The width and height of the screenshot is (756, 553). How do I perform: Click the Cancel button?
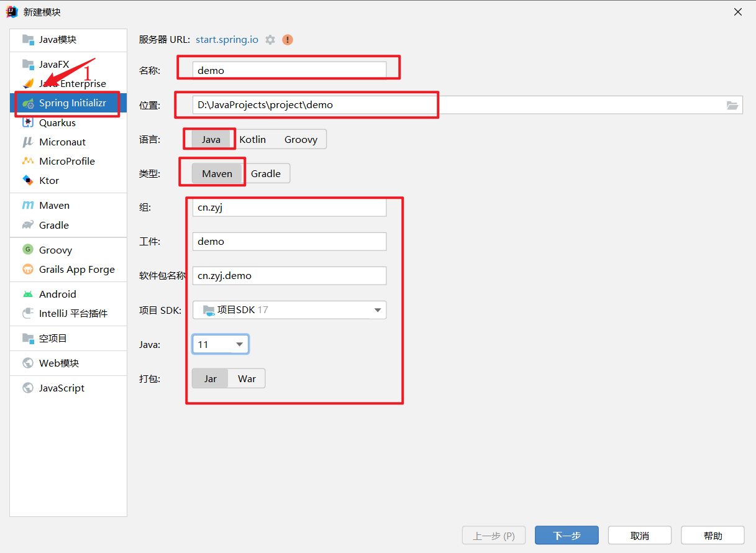[639, 536]
